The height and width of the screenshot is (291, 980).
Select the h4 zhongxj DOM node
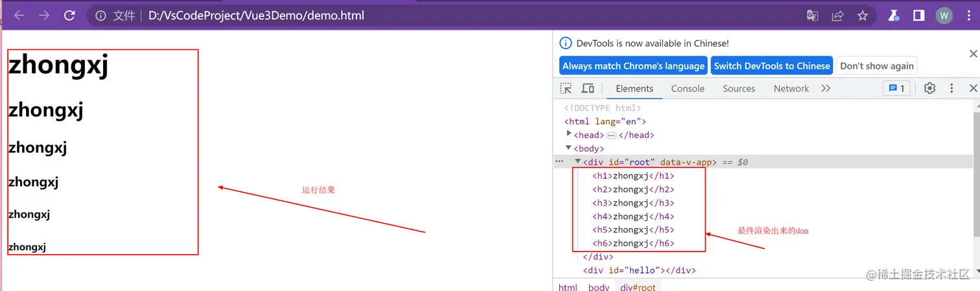point(633,216)
